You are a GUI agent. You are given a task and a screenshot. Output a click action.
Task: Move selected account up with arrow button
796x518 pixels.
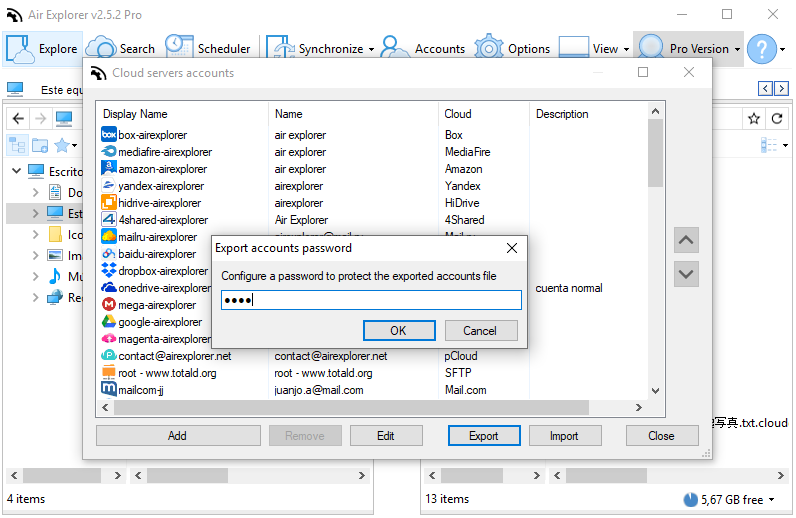pos(686,240)
